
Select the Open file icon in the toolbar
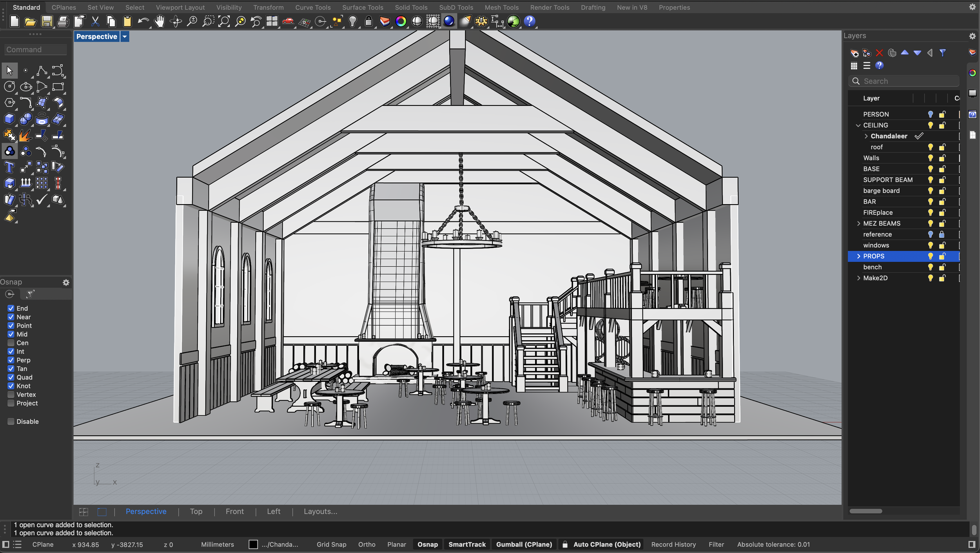click(x=30, y=22)
